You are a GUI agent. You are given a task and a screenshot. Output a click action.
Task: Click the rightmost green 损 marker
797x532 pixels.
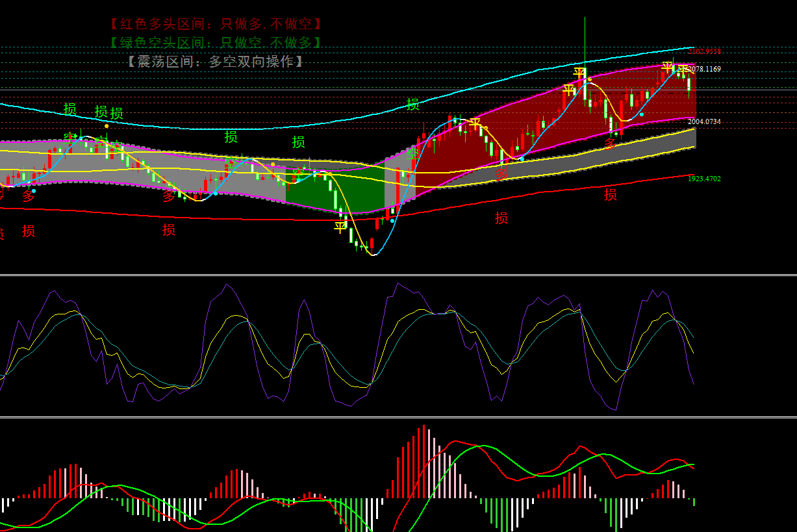click(413, 105)
